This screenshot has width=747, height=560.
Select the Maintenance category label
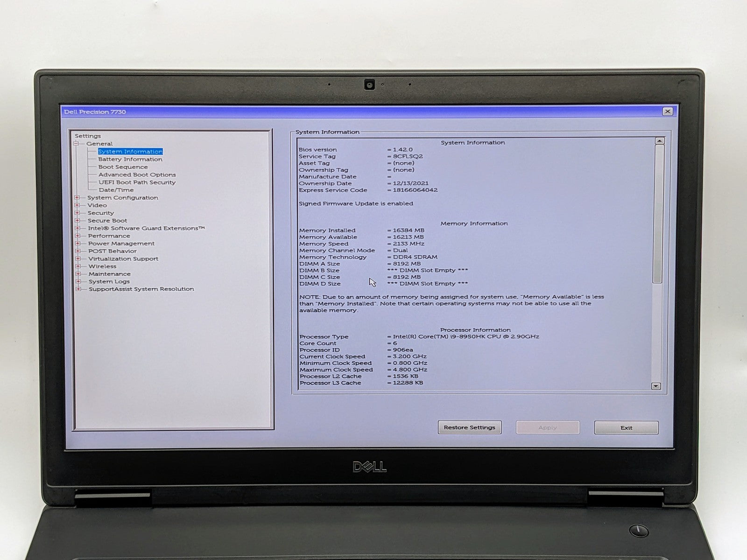pos(110,274)
